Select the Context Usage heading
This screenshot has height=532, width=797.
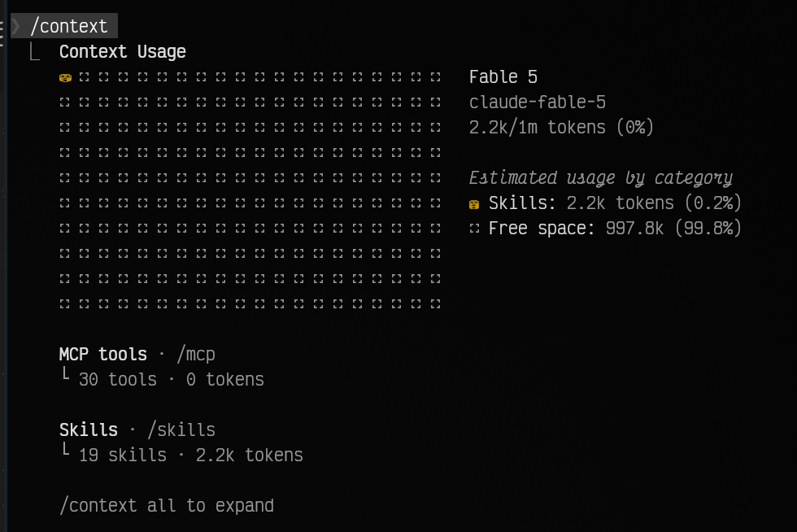[x=123, y=51]
